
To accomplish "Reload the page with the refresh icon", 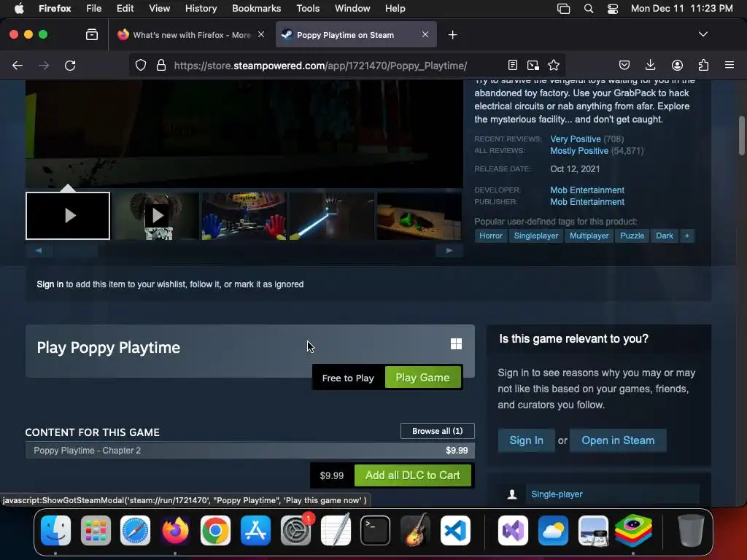I will click(70, 65).
